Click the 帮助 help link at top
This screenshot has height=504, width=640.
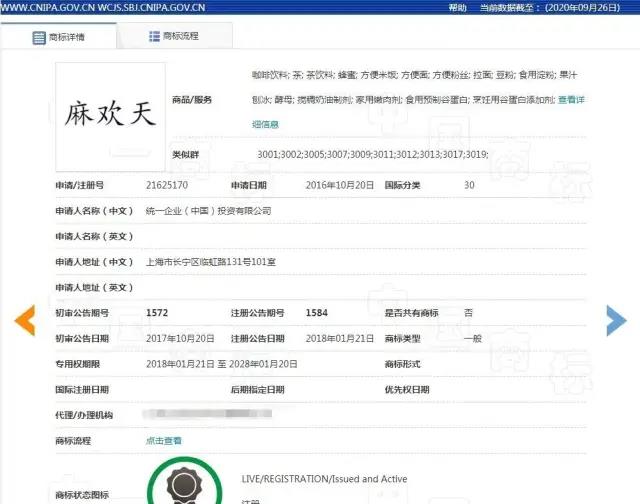pos(457,7)
